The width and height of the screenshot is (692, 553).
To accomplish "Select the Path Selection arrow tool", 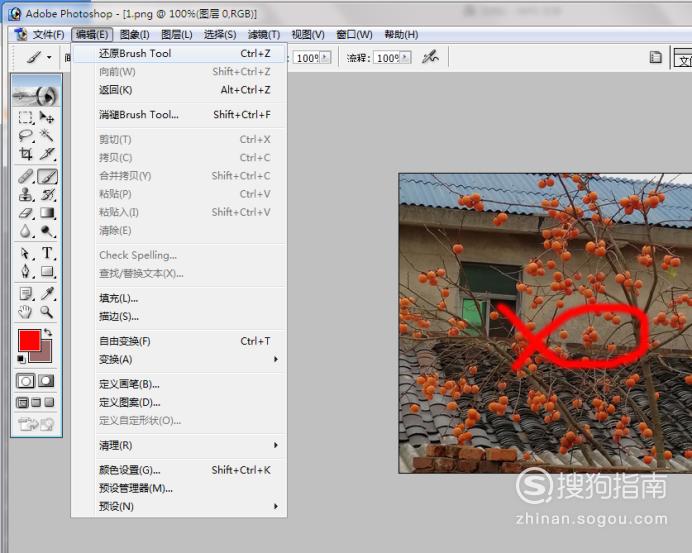I will pos(26,253).
